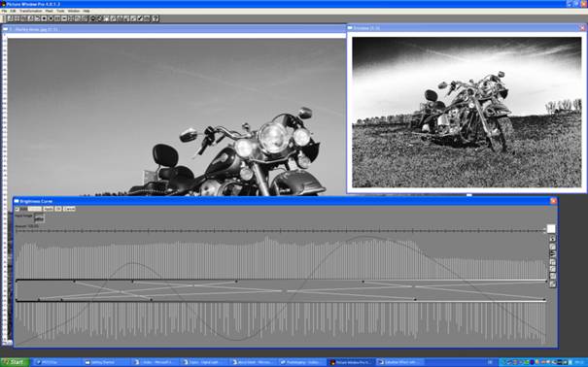The height and width of the screenshot is (367, 588).
Task: Cancel the Brightness Curve dialog
Action: click(x=69, y=209)
